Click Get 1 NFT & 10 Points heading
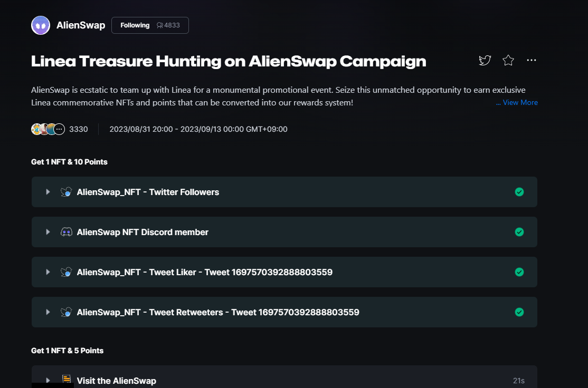 [69, 162]
